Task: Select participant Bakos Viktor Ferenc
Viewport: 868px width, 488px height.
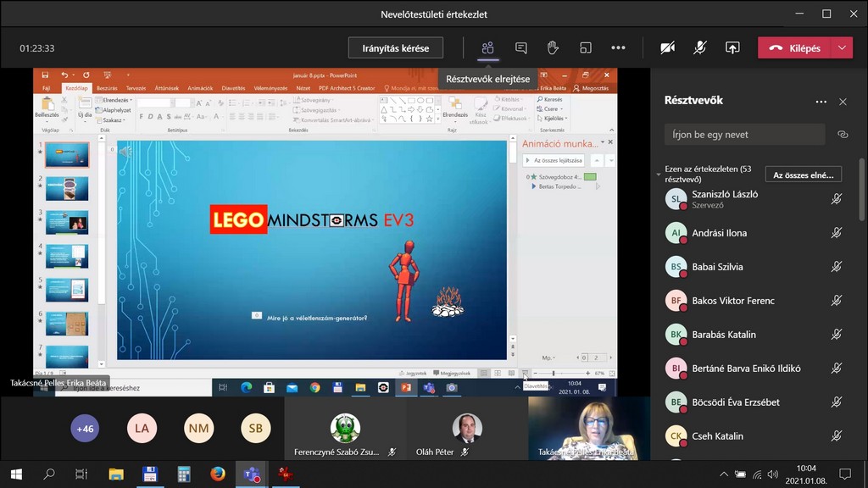Action: click(x=754, y=301)
